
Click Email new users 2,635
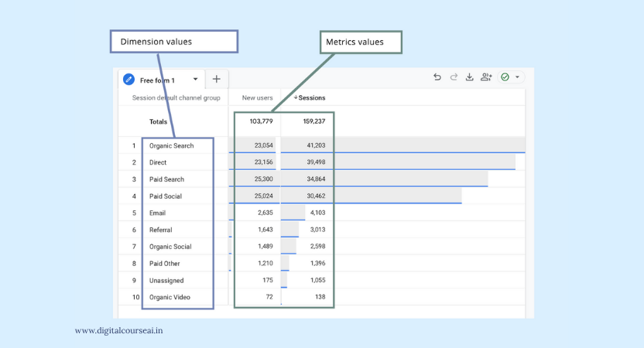[x=265, y=213]
